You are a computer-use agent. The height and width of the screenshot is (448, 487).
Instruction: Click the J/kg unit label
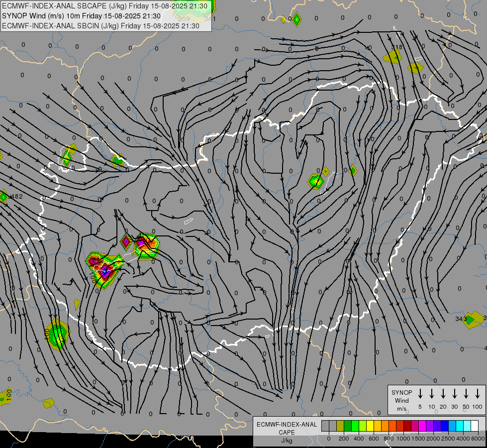[x=287, y=441]
